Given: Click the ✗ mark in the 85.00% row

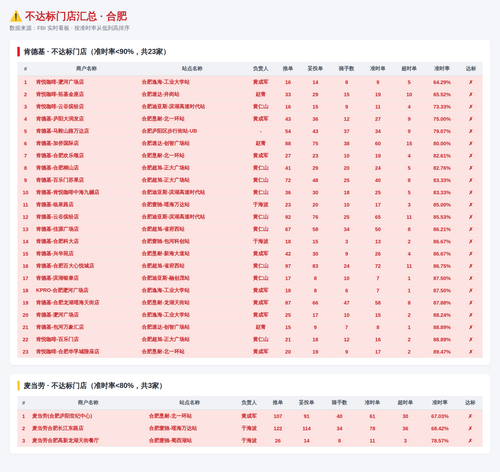Looking at the screenshot, I should (471, 205).
